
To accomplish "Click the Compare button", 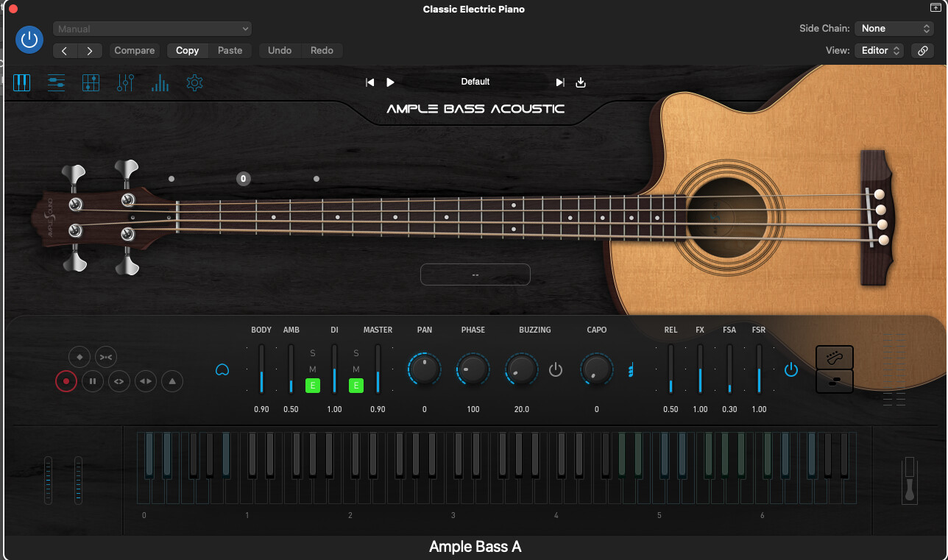I will (135, 51).
